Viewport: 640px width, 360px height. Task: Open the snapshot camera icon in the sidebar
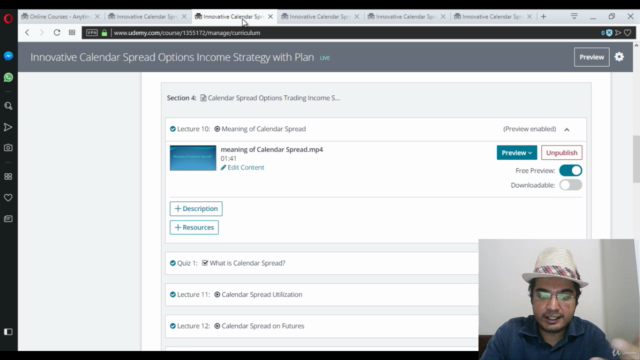[x=8, y=148]
